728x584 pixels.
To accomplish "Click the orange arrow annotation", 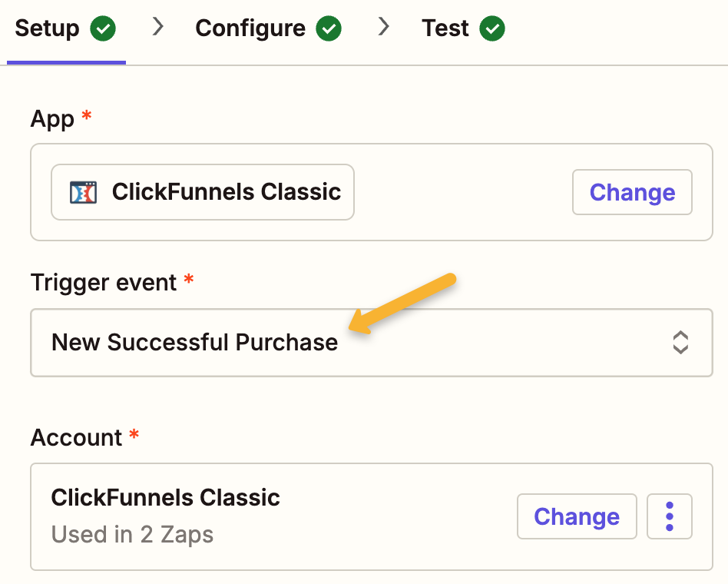I will pyautogui.click(x=402, y=304).
